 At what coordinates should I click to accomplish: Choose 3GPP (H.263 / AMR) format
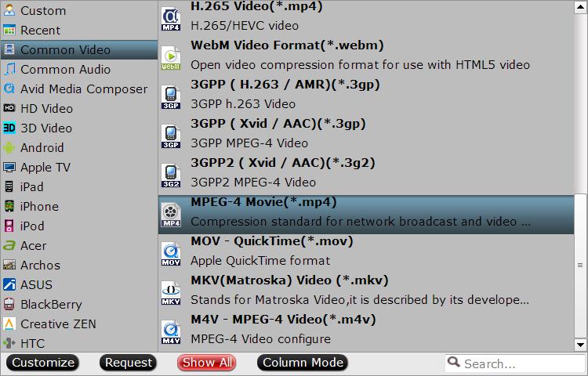pos(366,94)
